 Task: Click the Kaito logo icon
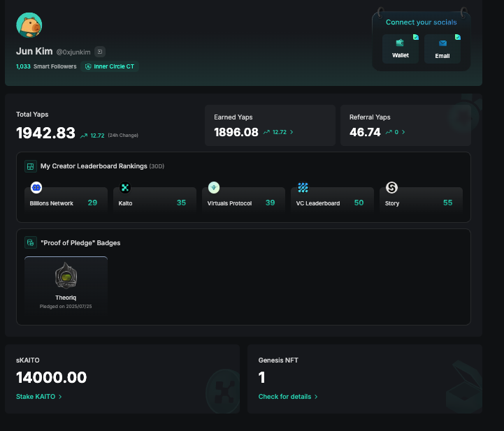point(125,188)
